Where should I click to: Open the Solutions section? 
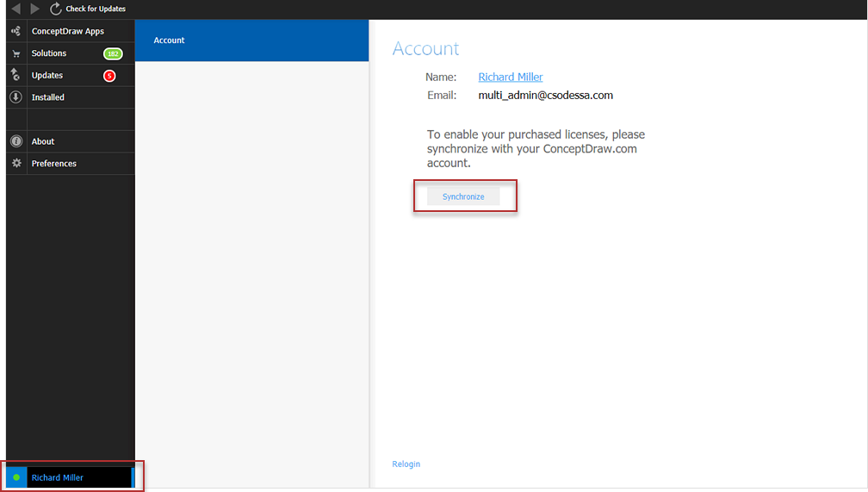[49, 53]
